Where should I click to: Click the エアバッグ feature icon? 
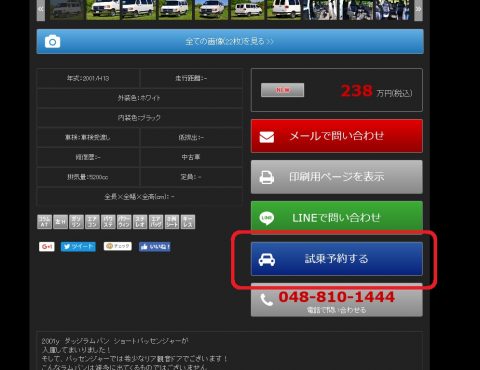point(156,222)
